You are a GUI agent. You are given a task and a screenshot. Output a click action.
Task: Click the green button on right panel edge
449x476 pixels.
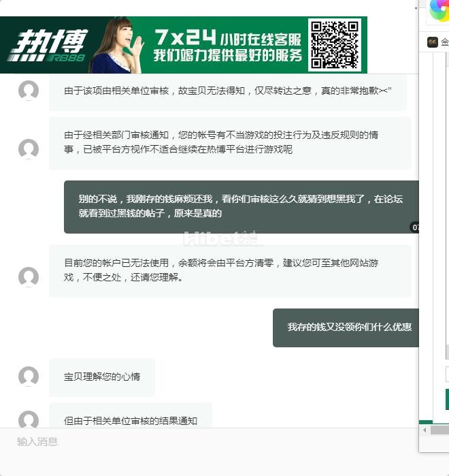[447, 400]
